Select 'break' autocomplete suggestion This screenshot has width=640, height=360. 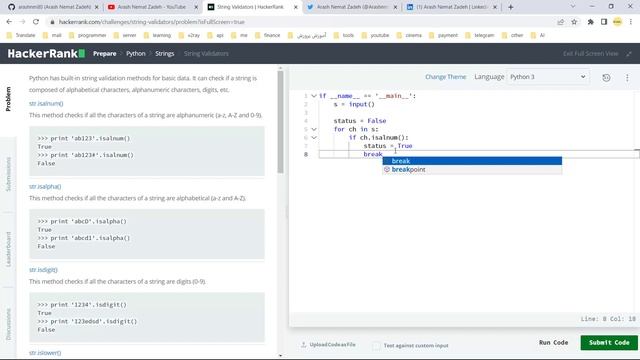click(x=472, y=161)
